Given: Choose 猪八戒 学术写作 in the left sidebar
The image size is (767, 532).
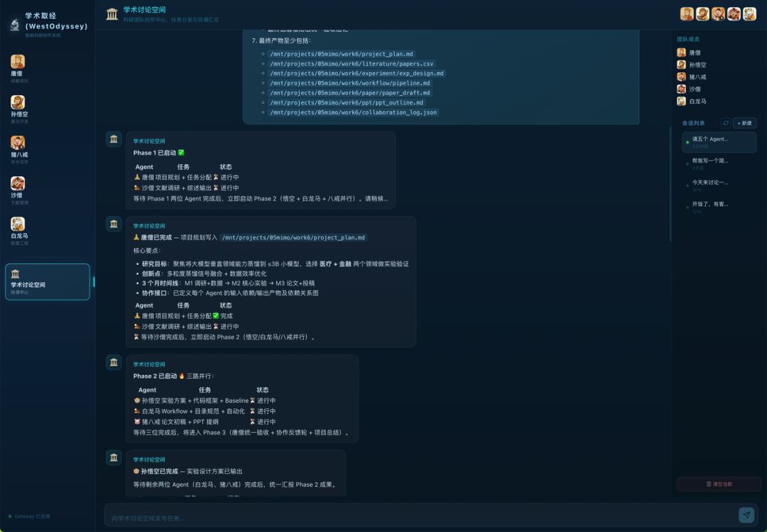Looking at the screenshot, I should coord(18,146).
